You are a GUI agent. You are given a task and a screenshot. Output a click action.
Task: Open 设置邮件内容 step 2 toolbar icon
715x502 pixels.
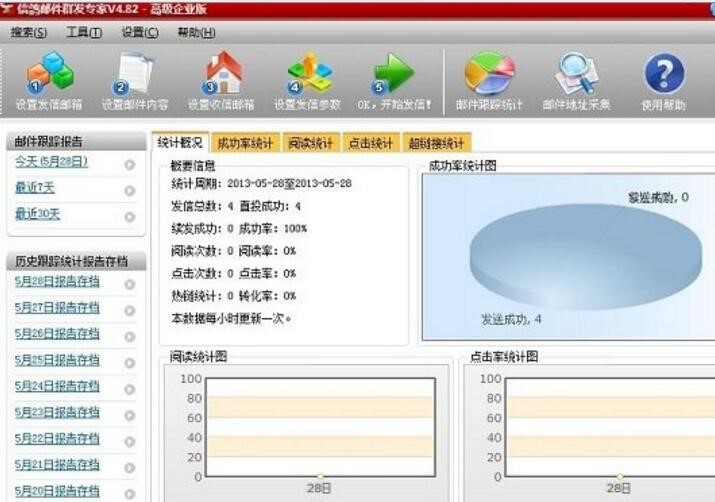pyautogui.click(x=135, y=73)
